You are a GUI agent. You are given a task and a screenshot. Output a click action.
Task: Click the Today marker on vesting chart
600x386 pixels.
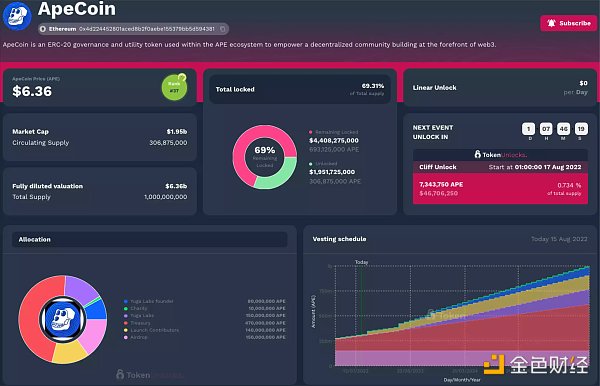tap(361, 262)
